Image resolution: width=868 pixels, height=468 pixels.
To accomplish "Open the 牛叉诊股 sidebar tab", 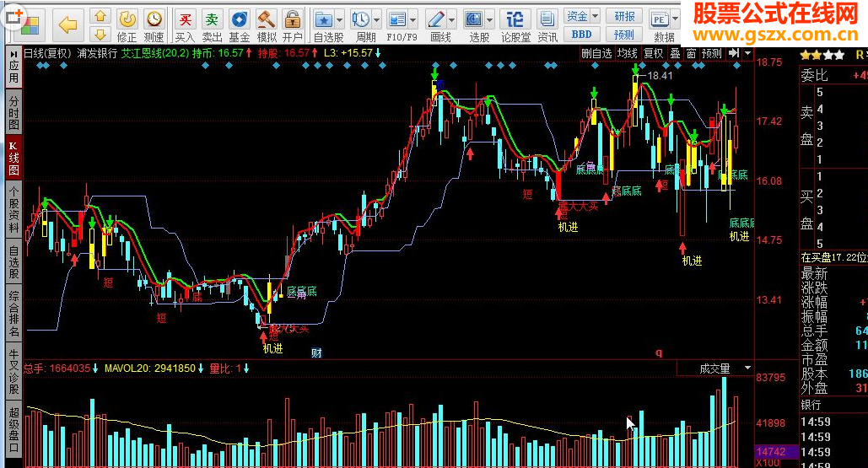I will 13,372.
